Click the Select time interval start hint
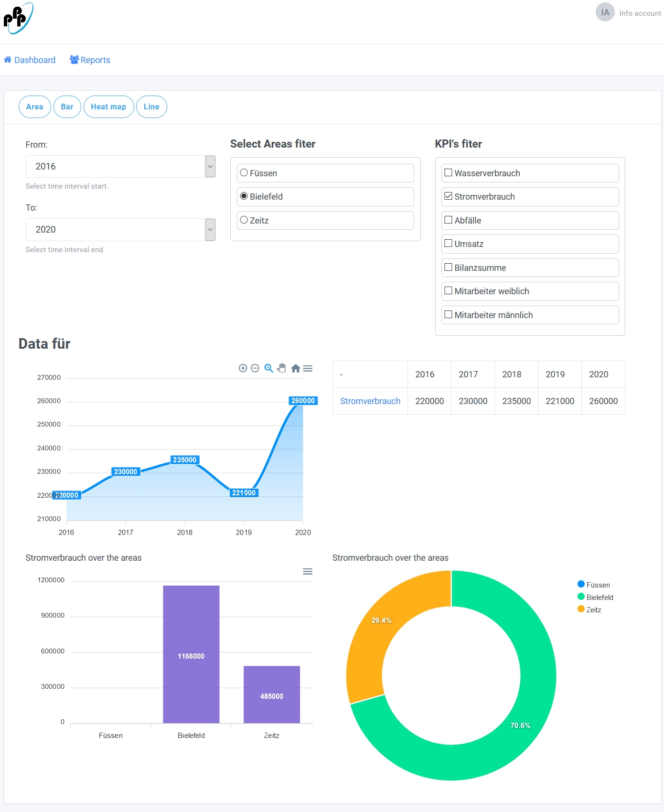 pos(67,186)
